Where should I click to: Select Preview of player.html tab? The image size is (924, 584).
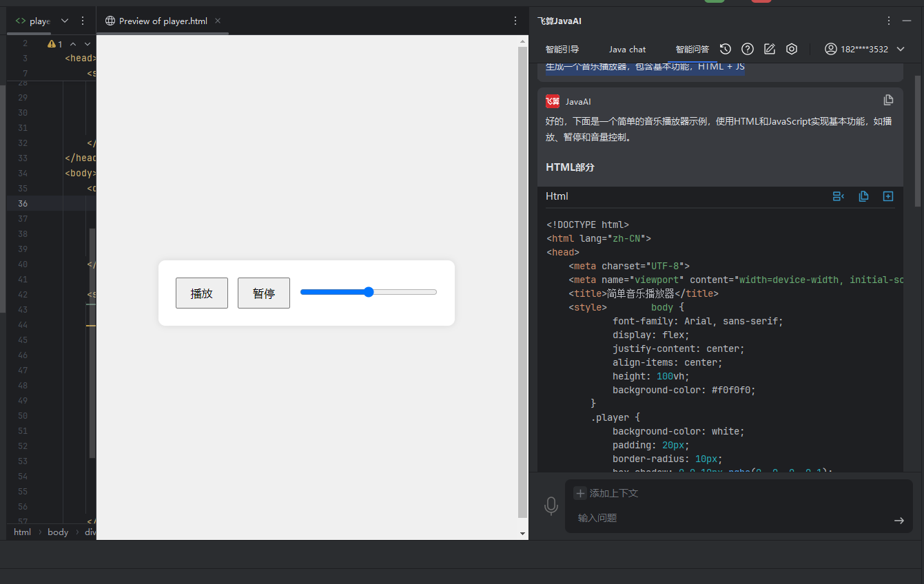coord(163,21)
